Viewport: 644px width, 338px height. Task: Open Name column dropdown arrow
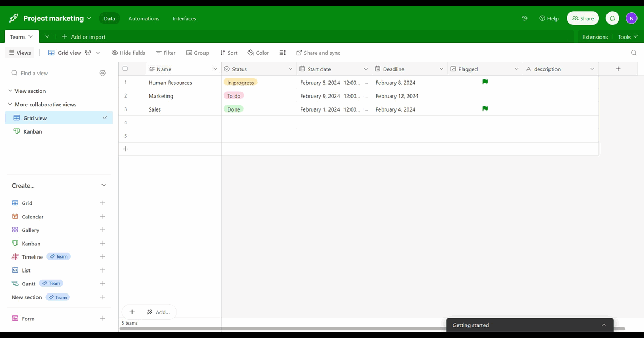(x=215, y=69)
